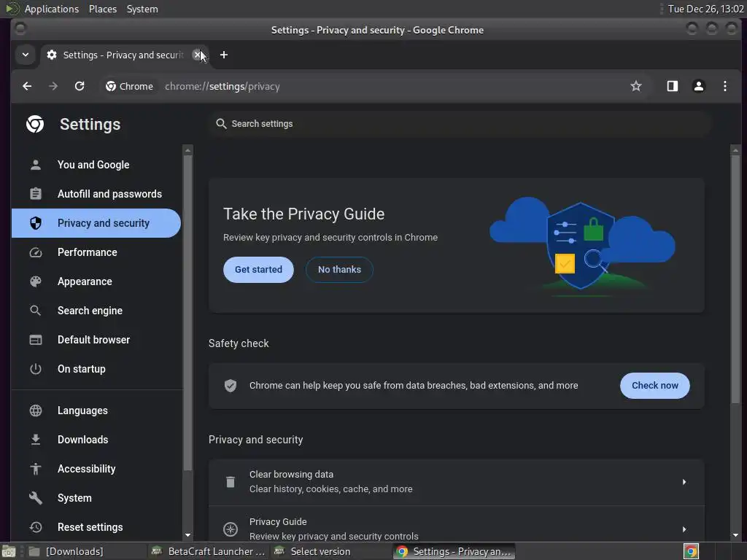Open Chrome's three-dot menu
Screen dimensions: 747x560
click(x=724, y=86)
